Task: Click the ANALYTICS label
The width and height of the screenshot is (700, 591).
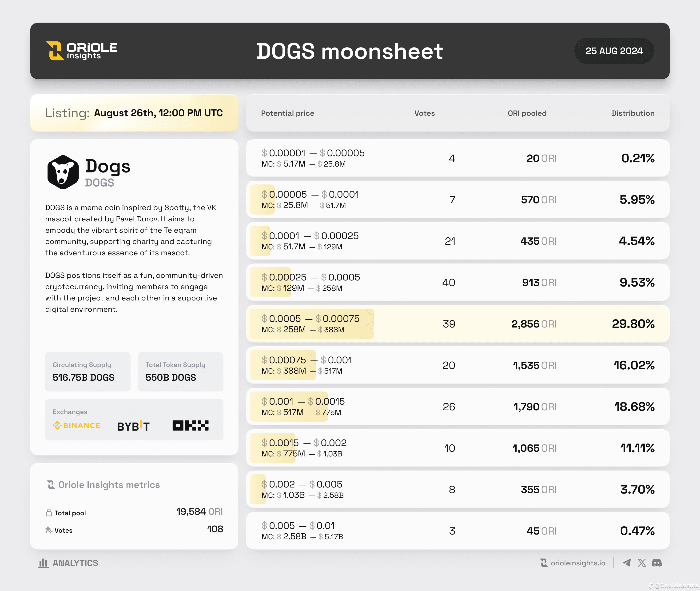Action: [75, 563]
